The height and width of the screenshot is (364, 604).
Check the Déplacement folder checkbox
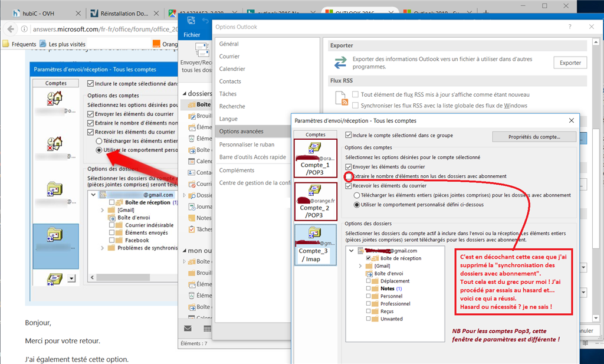click(x=368, y=281)
